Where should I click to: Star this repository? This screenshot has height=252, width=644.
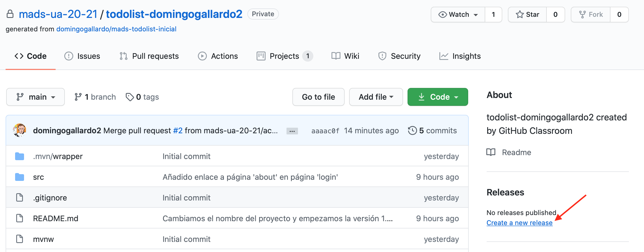point(527,15)
